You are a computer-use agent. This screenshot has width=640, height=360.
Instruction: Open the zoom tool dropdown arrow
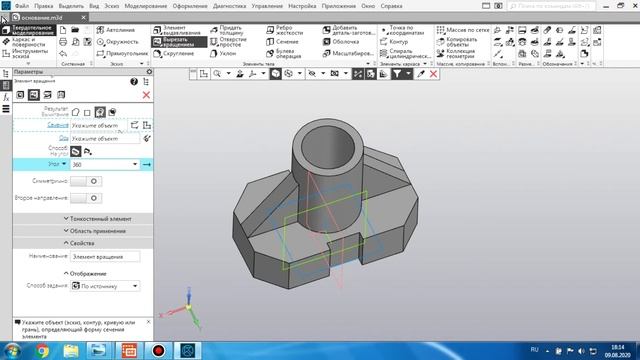point(228,74)
